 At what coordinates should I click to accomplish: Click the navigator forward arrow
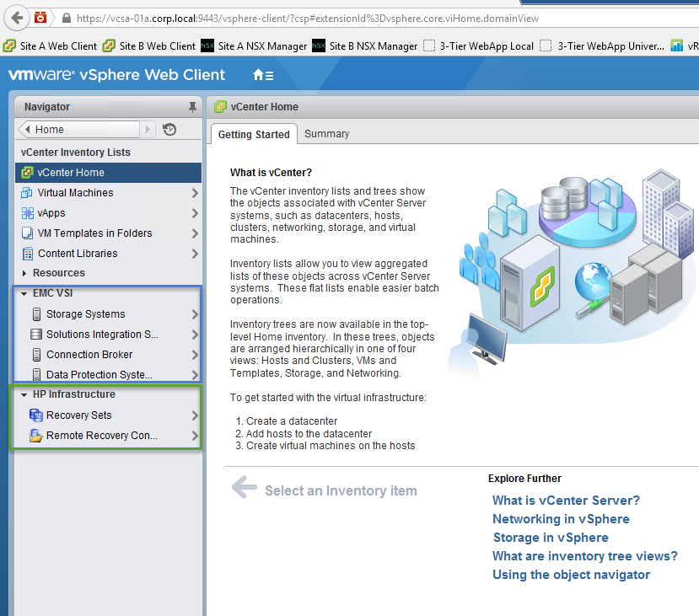148,130
